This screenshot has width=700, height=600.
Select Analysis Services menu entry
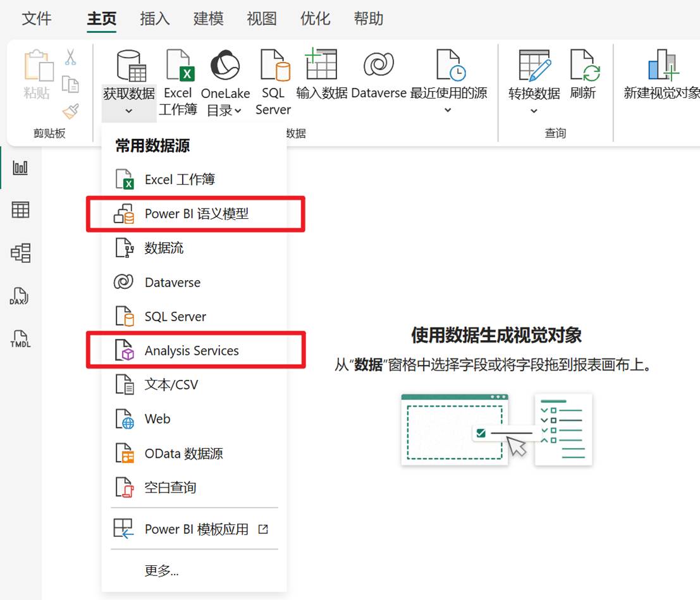pos(194,350)
